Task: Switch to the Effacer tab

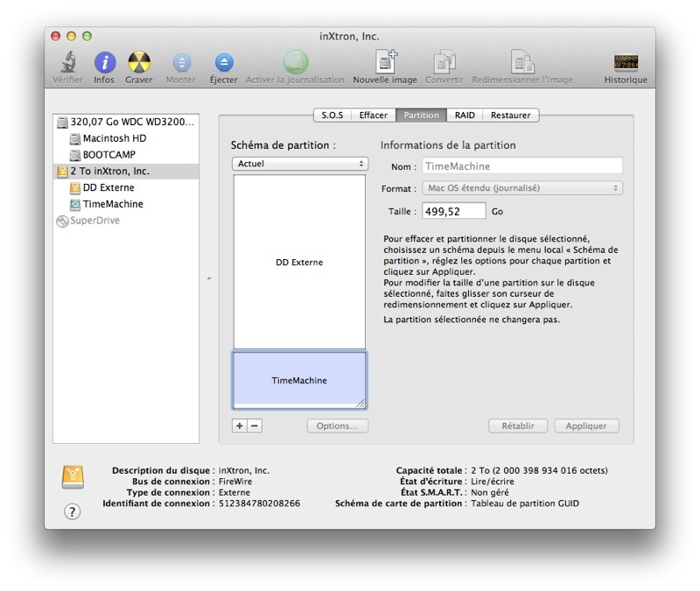Action: [x=372, y=114]
